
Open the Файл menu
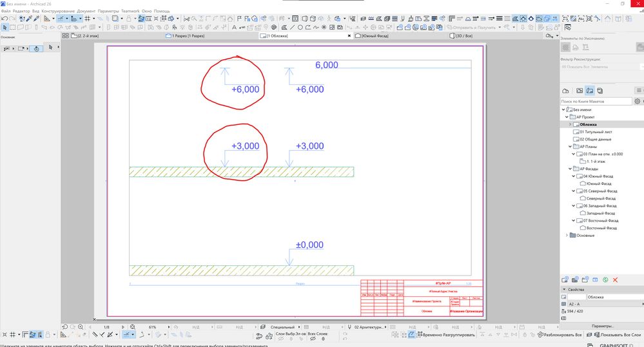(x=6, y=11)
